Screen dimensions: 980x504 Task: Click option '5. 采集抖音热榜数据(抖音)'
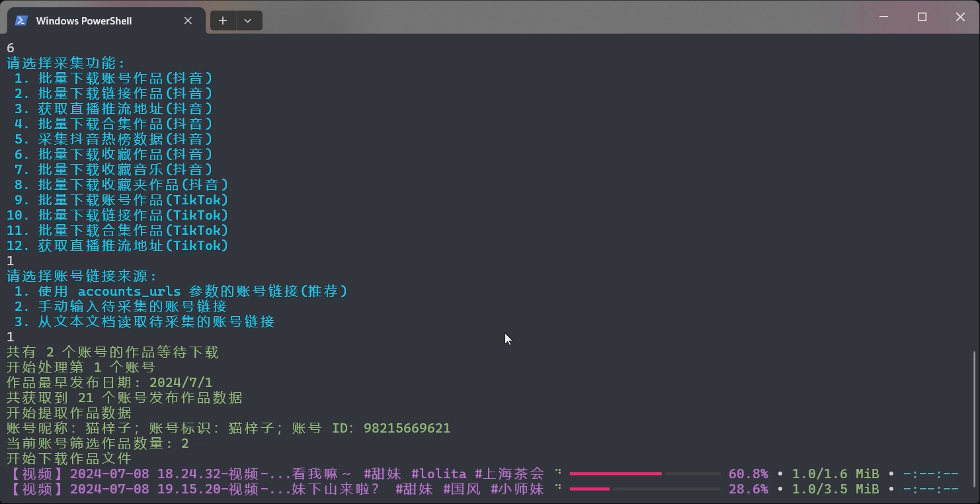(x=114, y=139)
